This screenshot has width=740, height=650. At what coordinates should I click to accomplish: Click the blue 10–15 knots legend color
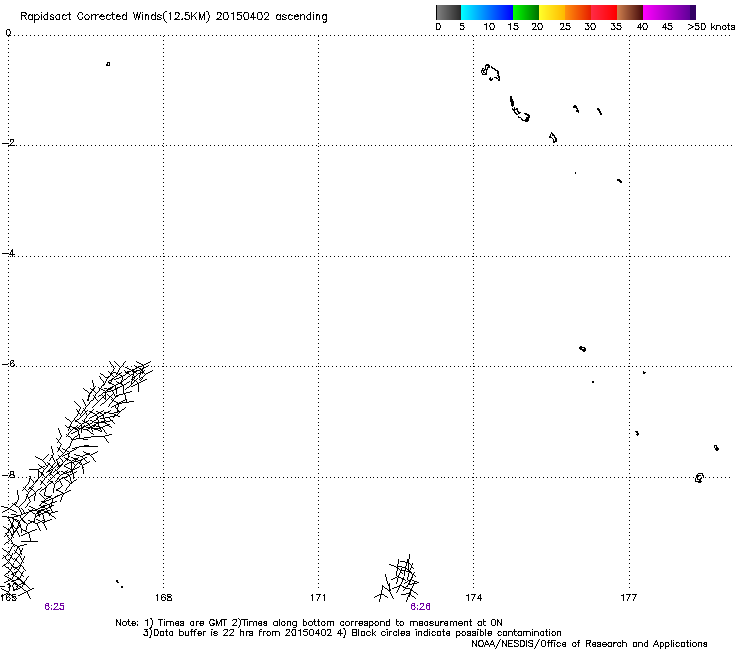500,12
